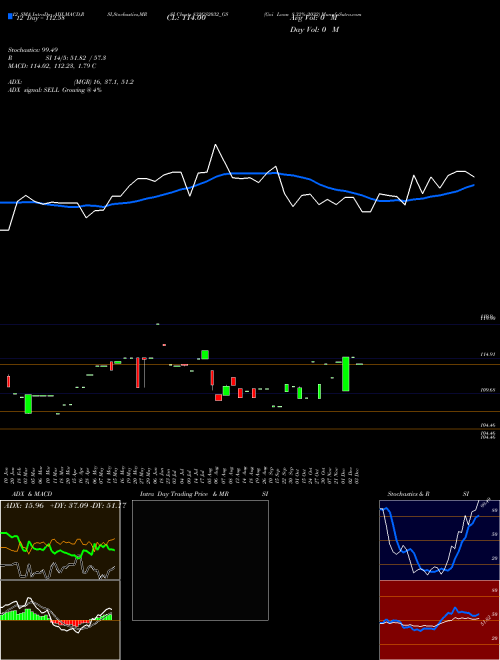Click the 'SI 14/5: 51.82 / 57.3' value
Screen dimensions: 500x660
76,58
